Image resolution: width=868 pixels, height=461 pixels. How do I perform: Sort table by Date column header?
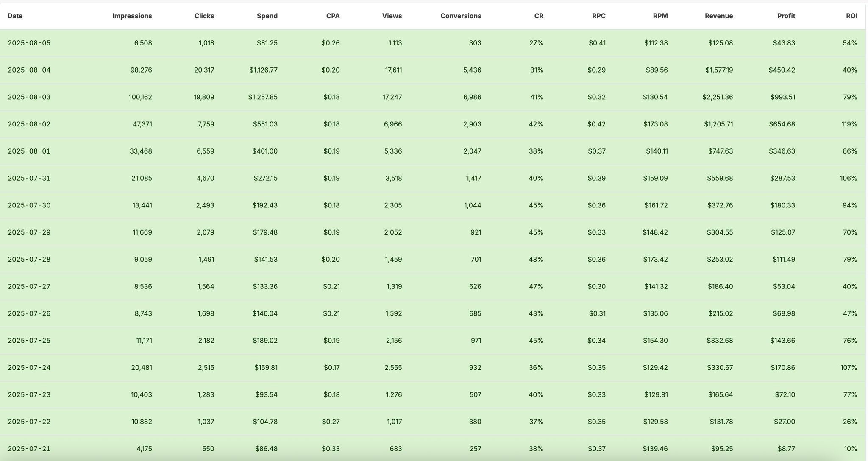(15, 16)
